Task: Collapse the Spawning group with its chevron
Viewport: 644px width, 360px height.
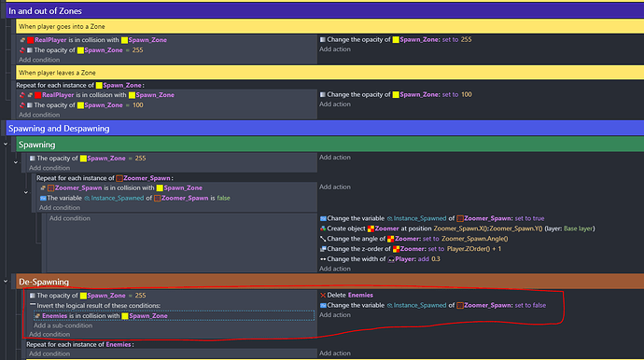Action: coord(6,144)
